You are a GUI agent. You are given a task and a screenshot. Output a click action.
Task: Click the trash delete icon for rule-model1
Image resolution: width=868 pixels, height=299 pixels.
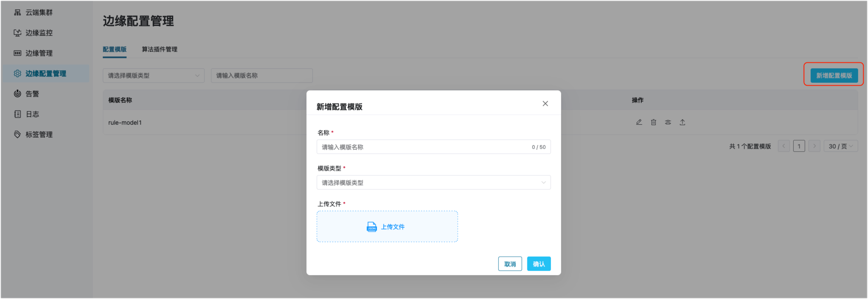click(653, 122)
